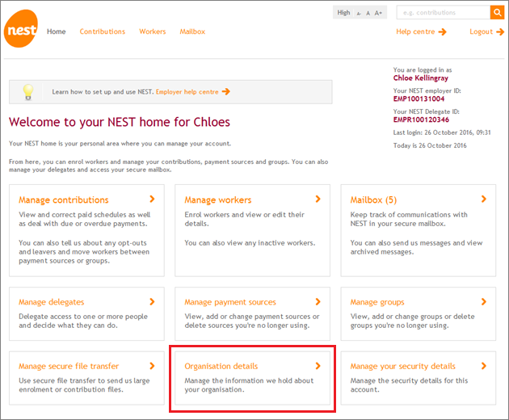
Task: Click the NEST logo
Action: 21,28
